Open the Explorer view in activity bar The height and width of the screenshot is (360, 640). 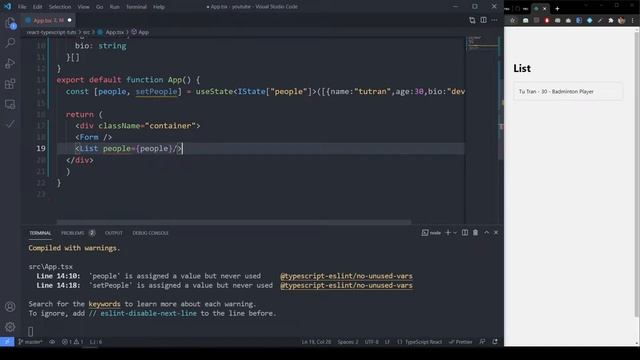coord(10,23)
